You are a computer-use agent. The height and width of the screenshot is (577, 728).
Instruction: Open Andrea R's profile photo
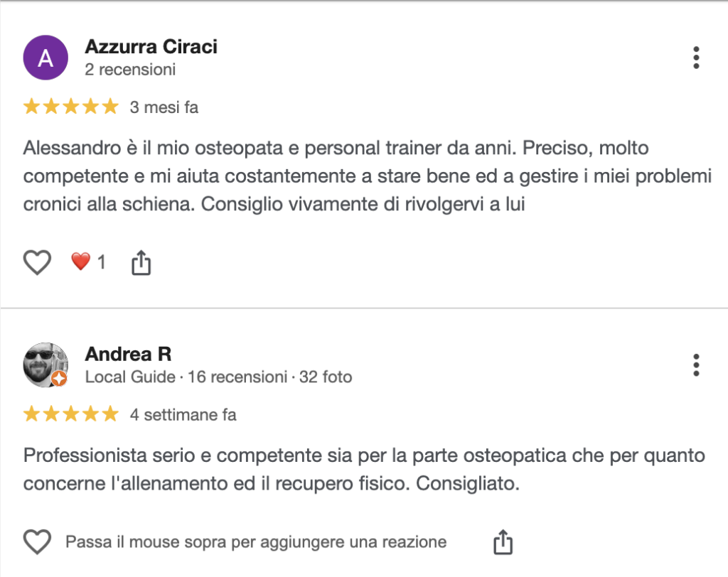tap(45, 365)
